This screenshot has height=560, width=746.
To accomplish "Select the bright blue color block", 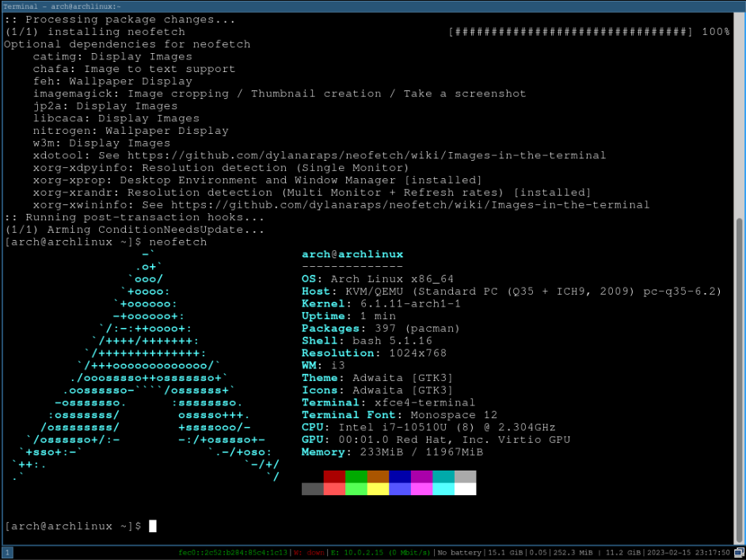I will pyautogui.click(x=400, y=489).
